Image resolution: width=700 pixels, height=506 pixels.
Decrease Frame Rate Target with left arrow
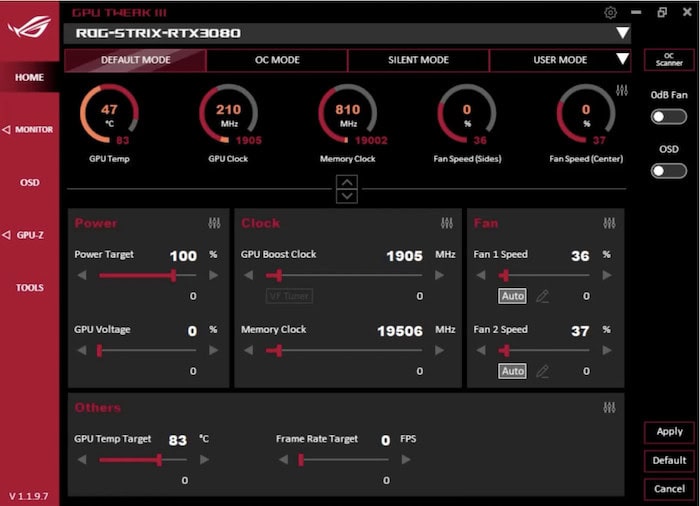click(x=283, y=459)
